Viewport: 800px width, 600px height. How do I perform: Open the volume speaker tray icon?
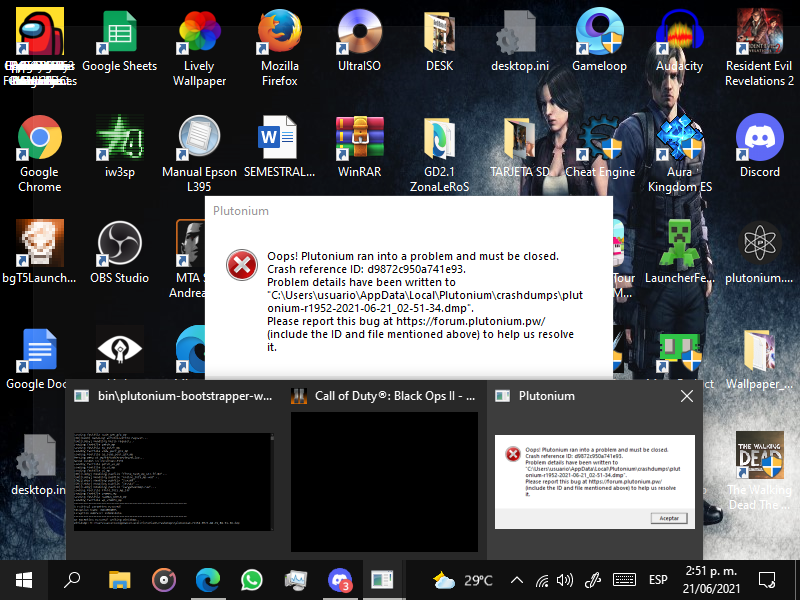[565, 580]
